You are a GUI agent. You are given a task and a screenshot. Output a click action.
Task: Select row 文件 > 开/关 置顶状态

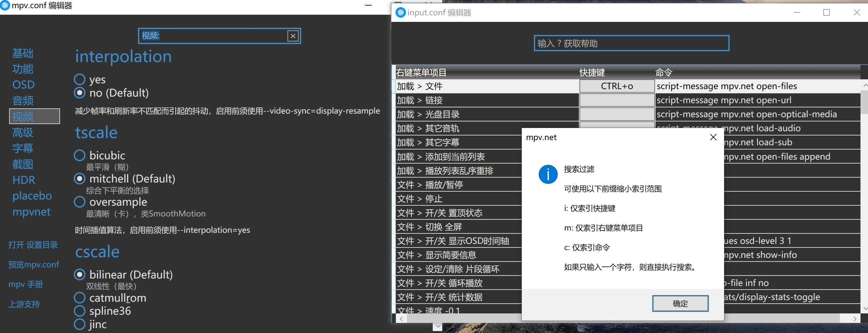[458, 213]
